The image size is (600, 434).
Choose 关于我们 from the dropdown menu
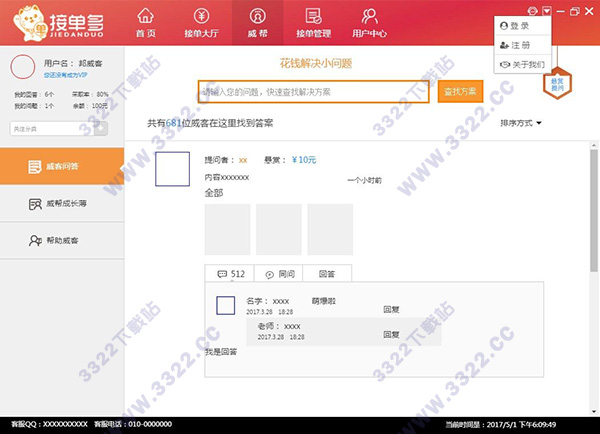523,64
